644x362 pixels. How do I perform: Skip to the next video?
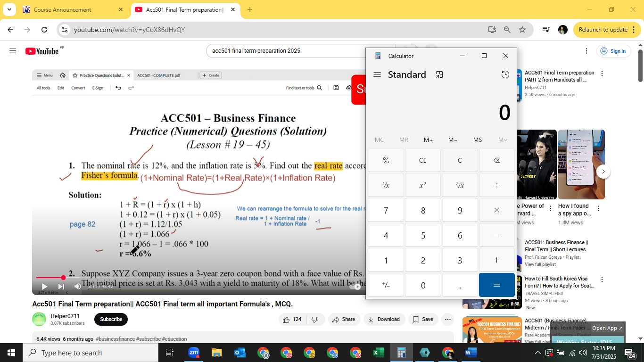(x=61, y=286)
